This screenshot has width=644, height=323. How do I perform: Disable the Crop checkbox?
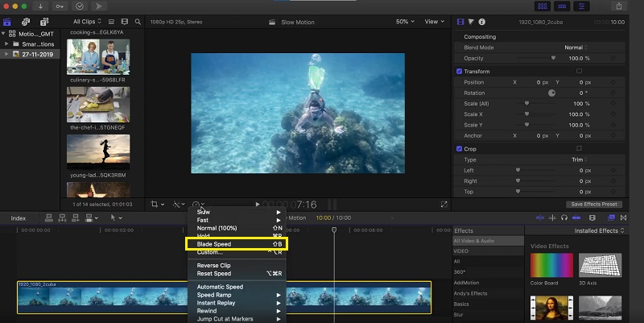(x=460, y=148)
